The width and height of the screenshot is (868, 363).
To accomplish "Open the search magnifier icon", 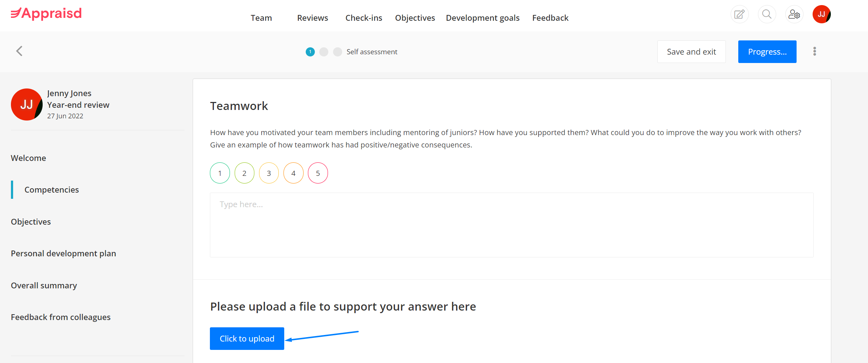I will point(767,14).
